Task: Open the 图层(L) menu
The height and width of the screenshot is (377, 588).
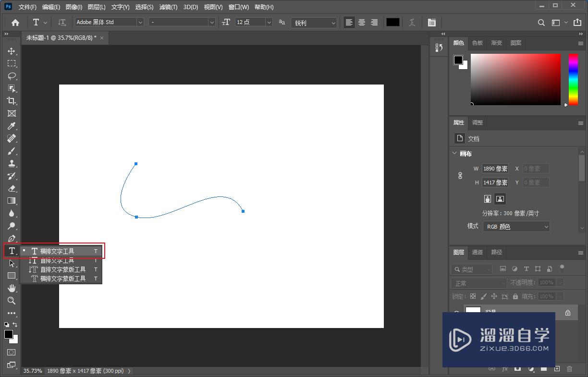Action: [x=97, y=7]
